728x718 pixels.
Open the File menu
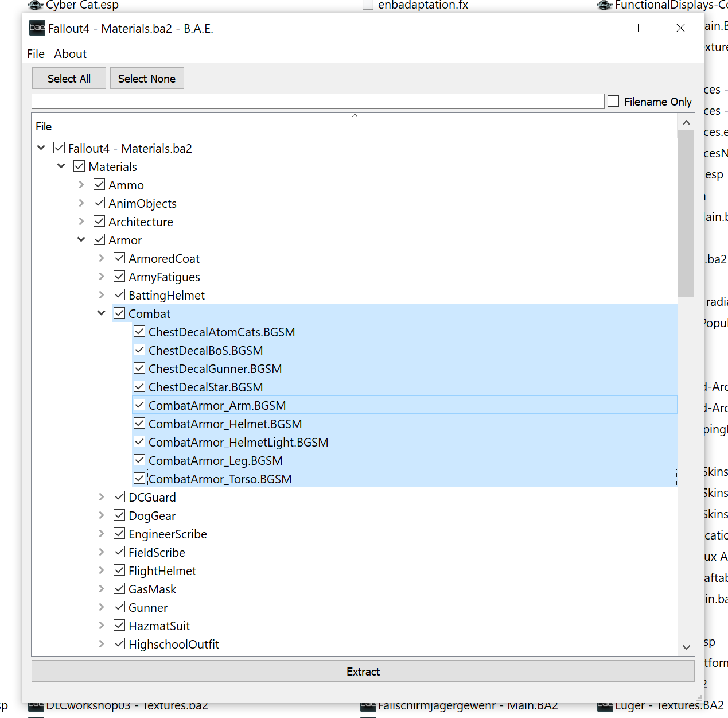pyautogui.click(x=36, y=54)
